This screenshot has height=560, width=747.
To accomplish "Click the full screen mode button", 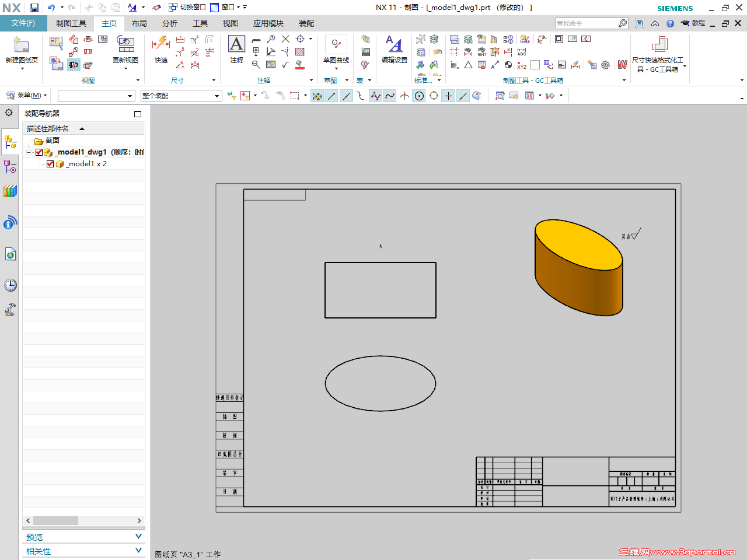I will [x=640, y=23].
